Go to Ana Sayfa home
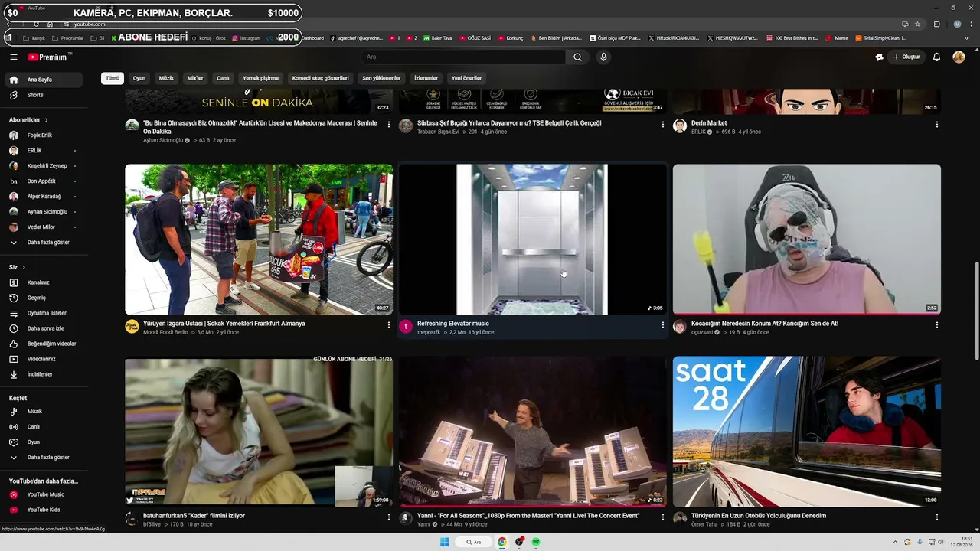 [44, 80]
